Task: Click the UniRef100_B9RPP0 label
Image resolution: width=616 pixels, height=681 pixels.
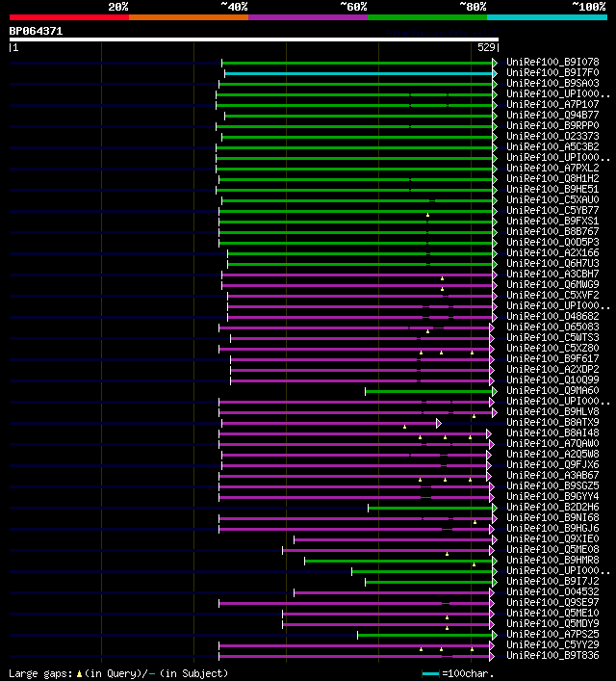Action: [x=552, y=125]
